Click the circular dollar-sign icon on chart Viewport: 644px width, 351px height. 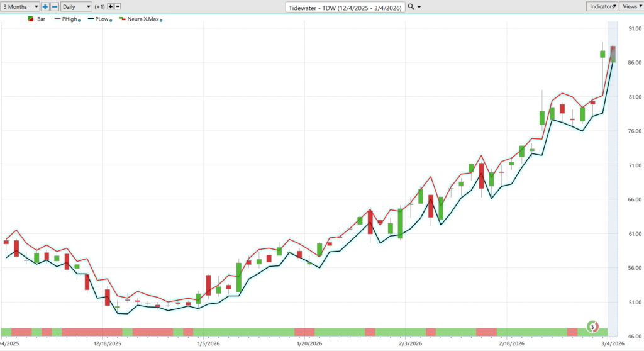pyautogui.click(x=592, y=326)
